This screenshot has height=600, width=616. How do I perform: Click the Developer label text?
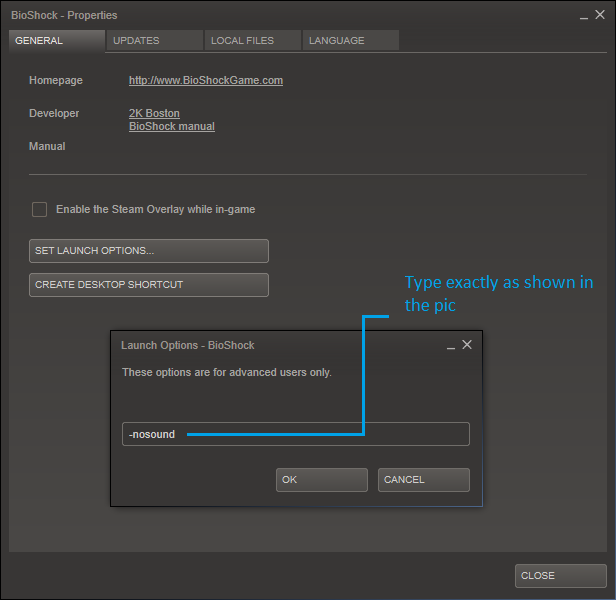(x=54, y=113)
